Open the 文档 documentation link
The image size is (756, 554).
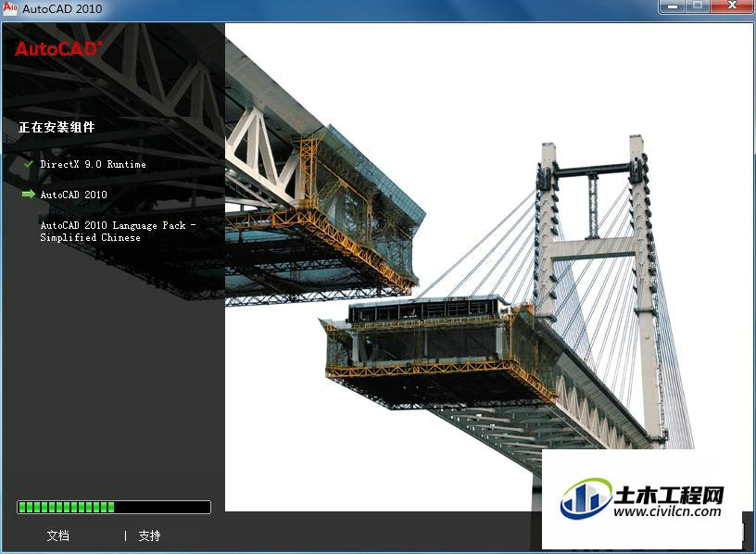pos(57,535)
